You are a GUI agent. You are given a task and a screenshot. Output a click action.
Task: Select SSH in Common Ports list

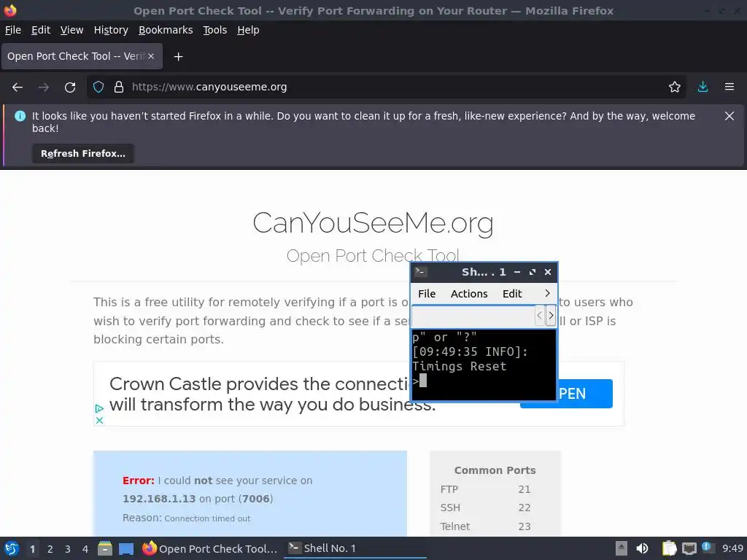pyautogui.click(x=450, y=507)
